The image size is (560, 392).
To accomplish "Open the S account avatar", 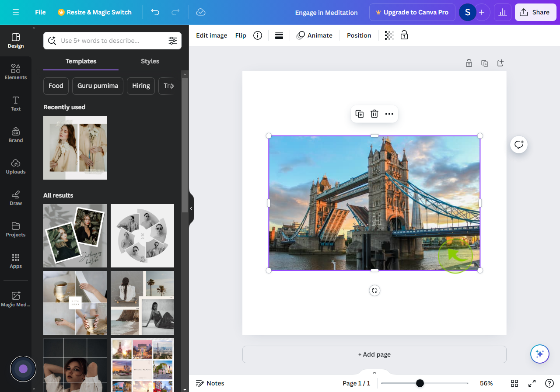I will 467,12.
